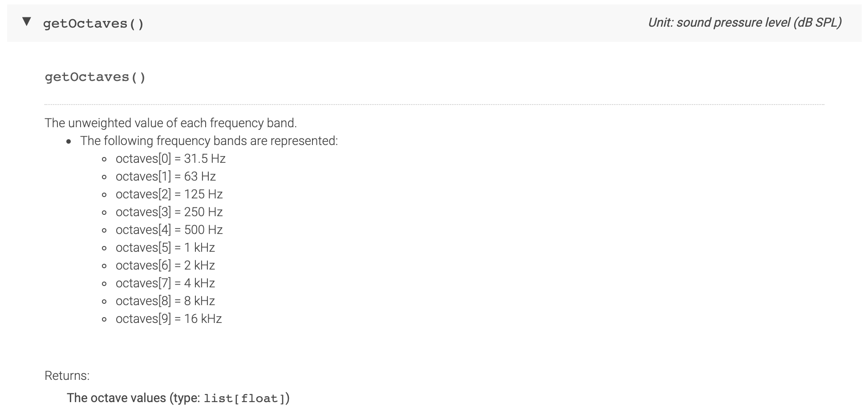Select the octaves[5] = 1 kHz entry
Screen dimensions: 868x411
(165, 247)
